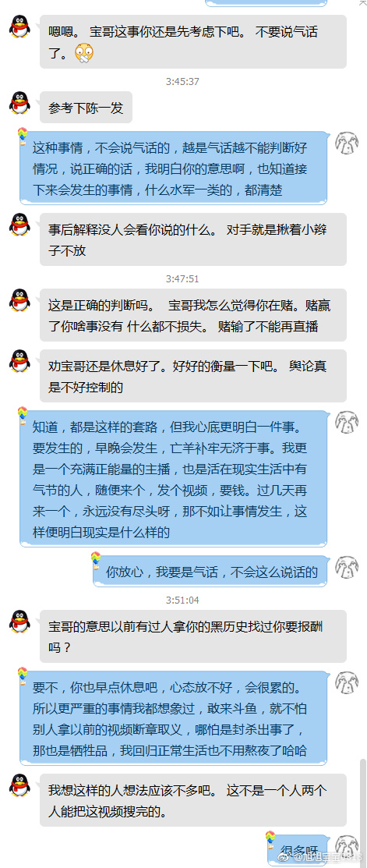Click penguin avatar beside 劝宝哥还是休息 message
This screenshot has width=367, height=868.
click(x=20, y=361)
